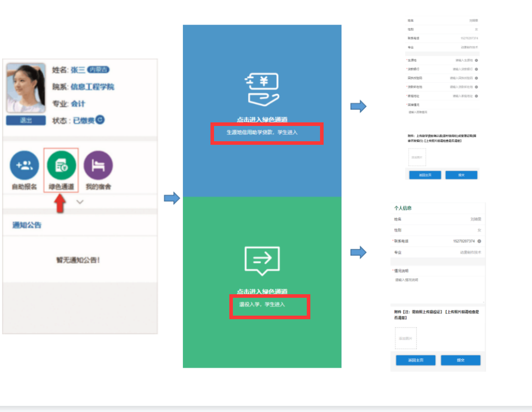Screen dimensions: 532x412
Task: Expand the chevron below the shortcut icons
Action: click(x=80, y=202)
